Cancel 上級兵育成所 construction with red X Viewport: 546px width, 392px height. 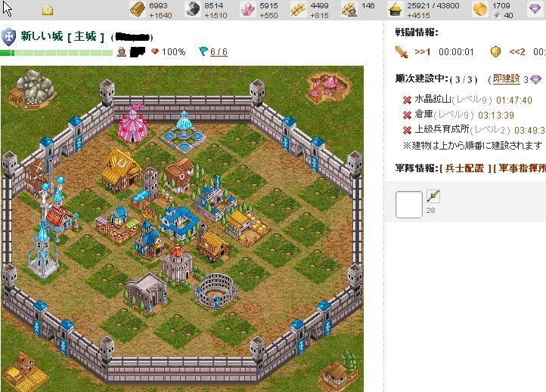407,130
